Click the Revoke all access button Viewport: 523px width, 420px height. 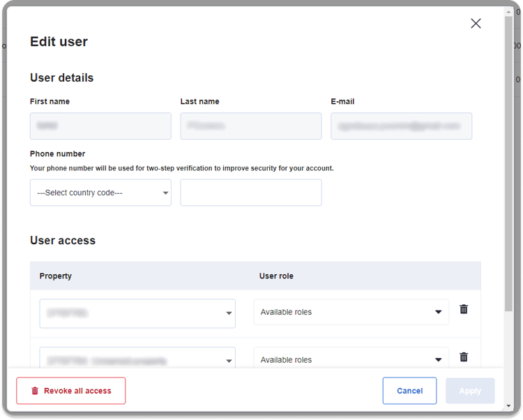click(71, 391)
